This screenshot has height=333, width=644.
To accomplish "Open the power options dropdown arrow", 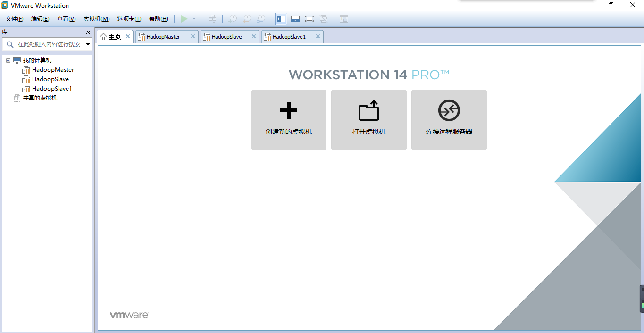I will pos(194,19).
